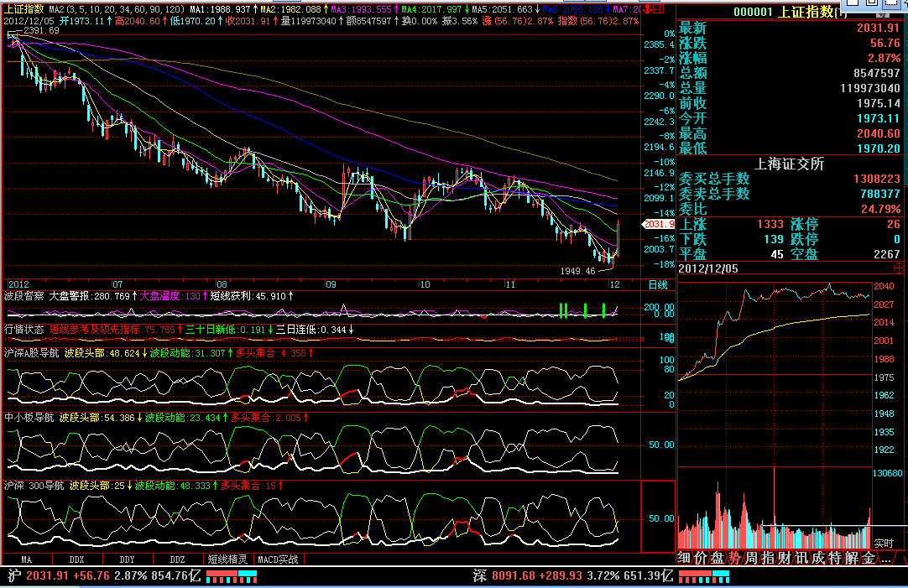The image size is (908, 588).
Task: Click the 2031.9 current price tag
Action: [x=659, y=224]
